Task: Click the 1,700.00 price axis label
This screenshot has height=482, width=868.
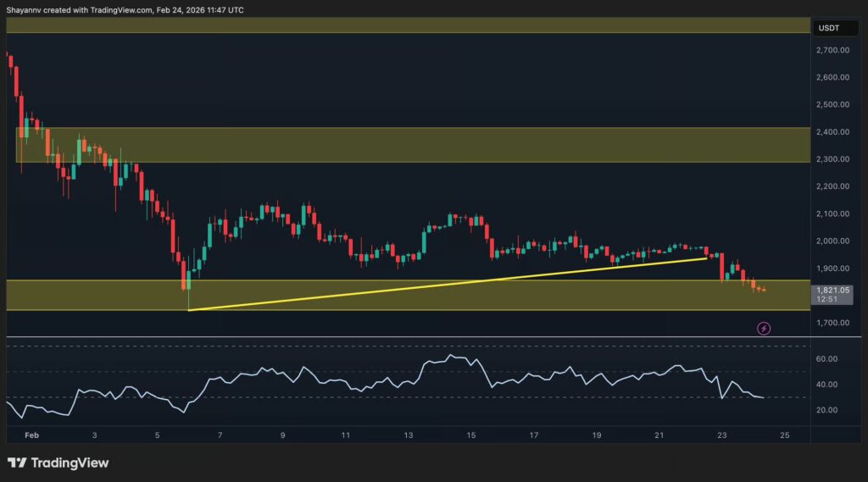Action: coord(831,323)
